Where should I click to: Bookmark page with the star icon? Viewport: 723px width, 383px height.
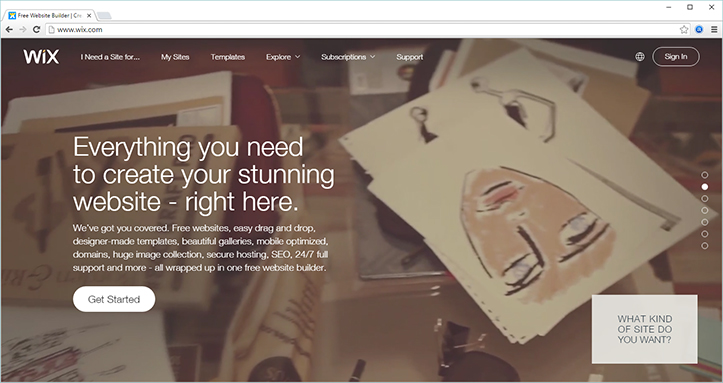pyautogui.click(x=684, y=29)
